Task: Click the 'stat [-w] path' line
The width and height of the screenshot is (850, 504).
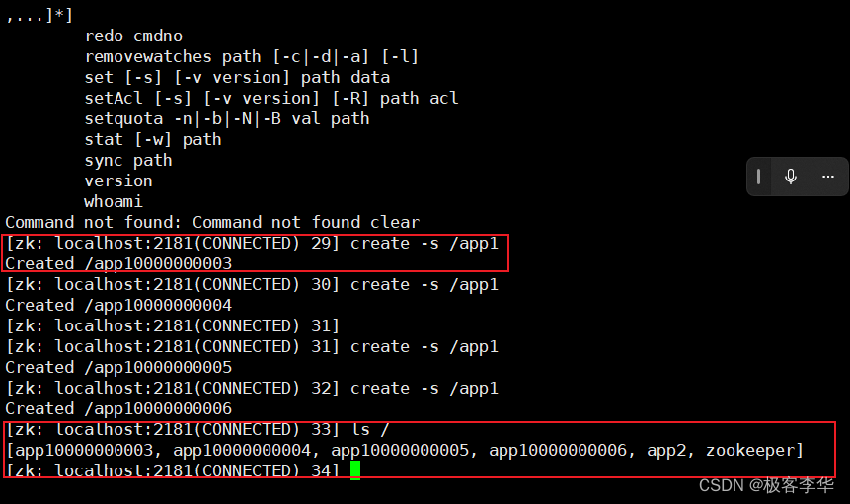Action: [x=153, y=140]
